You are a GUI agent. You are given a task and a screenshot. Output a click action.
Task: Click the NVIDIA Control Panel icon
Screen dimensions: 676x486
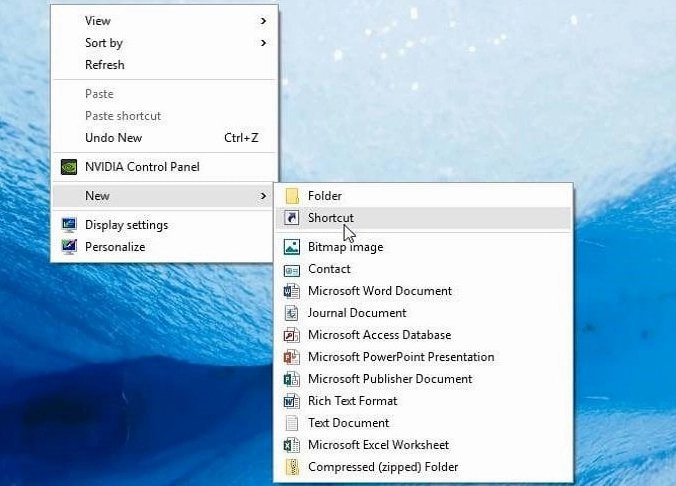pos(69,167)
